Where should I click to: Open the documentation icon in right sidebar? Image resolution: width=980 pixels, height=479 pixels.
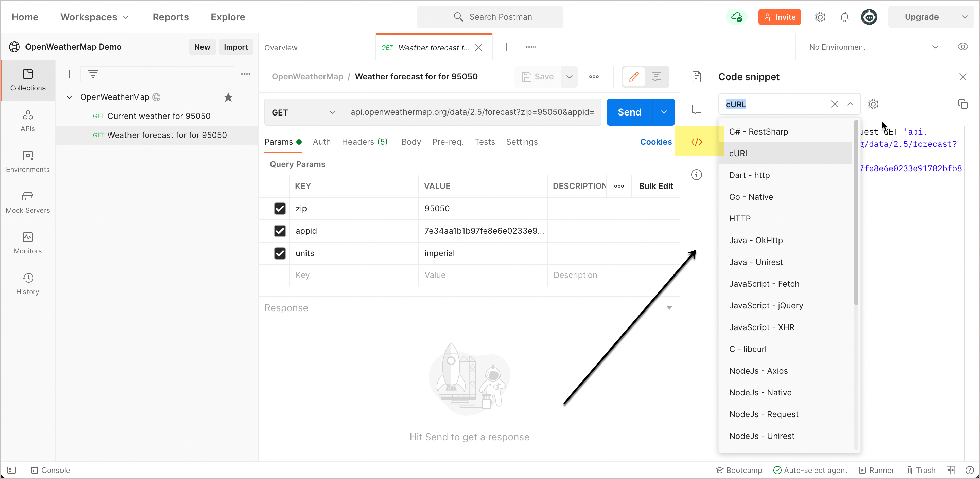click(x=696, y=76)
